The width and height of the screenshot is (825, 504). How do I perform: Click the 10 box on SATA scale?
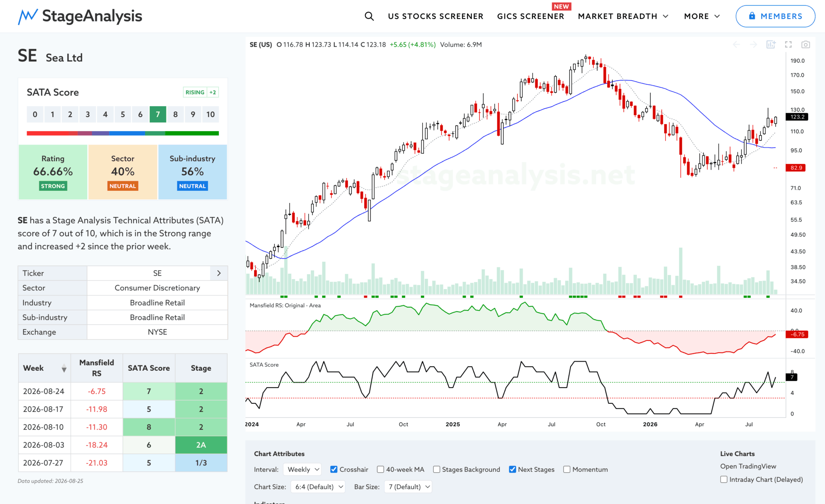pyautogui.click(x=211, y=114)
